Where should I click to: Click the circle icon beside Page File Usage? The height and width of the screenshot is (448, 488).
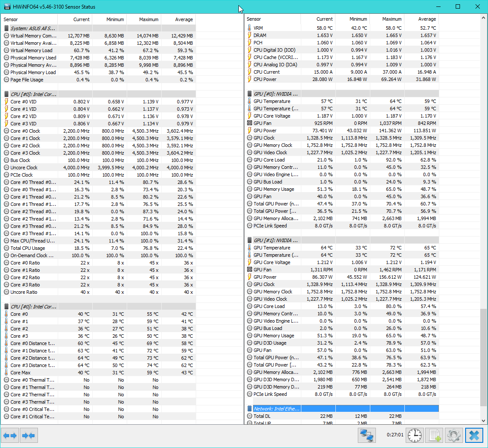click(x=6, y=80)
